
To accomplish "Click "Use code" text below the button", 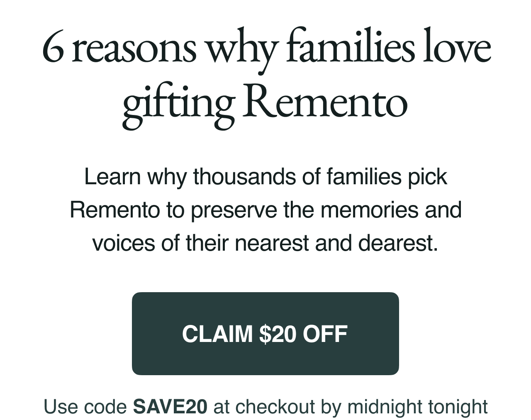I will [x=85, y=407].
